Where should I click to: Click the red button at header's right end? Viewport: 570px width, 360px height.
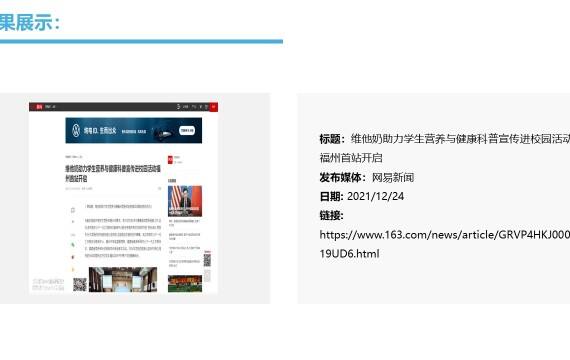214,107
